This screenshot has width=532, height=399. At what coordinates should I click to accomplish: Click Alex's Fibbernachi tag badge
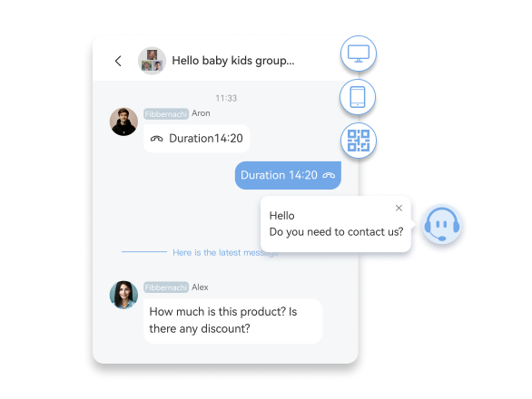pos(166,287)
